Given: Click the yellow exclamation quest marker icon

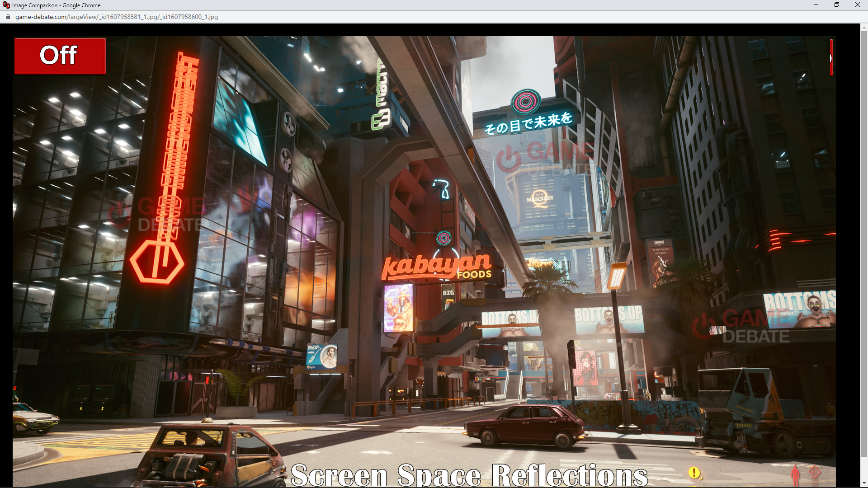Looking at the screenshot, I should pyautogui.click(x=694, y=473).
